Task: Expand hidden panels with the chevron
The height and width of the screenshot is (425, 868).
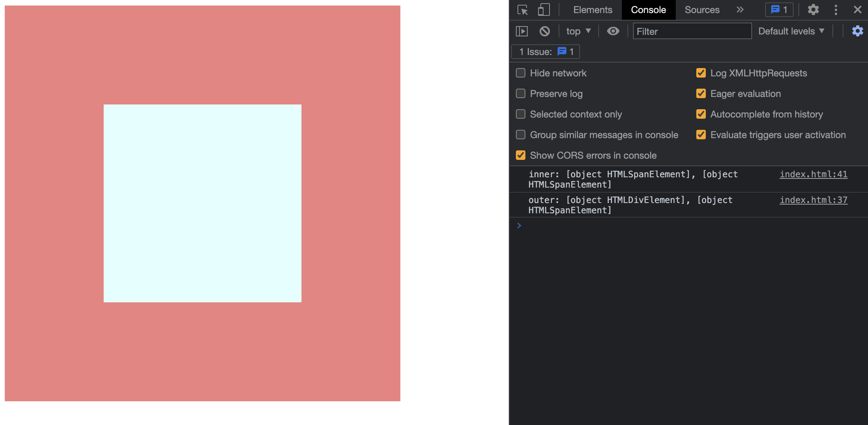Action: (739, 10)
